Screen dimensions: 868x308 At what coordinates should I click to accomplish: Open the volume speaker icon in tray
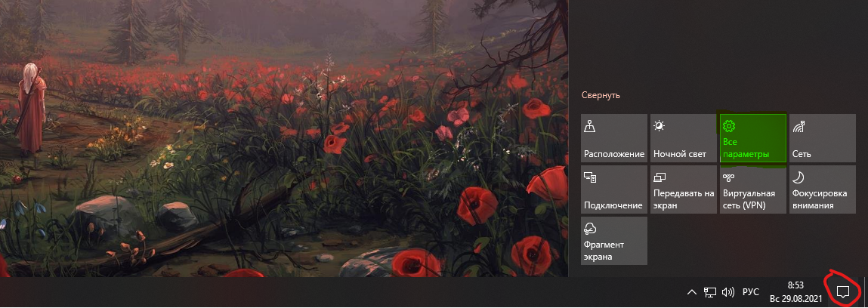click(x=728, y=292)
